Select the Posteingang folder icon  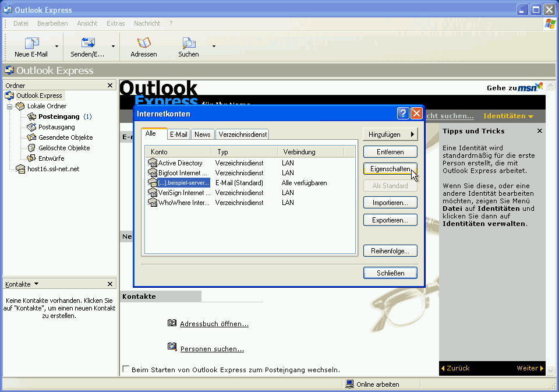[32, 116]
